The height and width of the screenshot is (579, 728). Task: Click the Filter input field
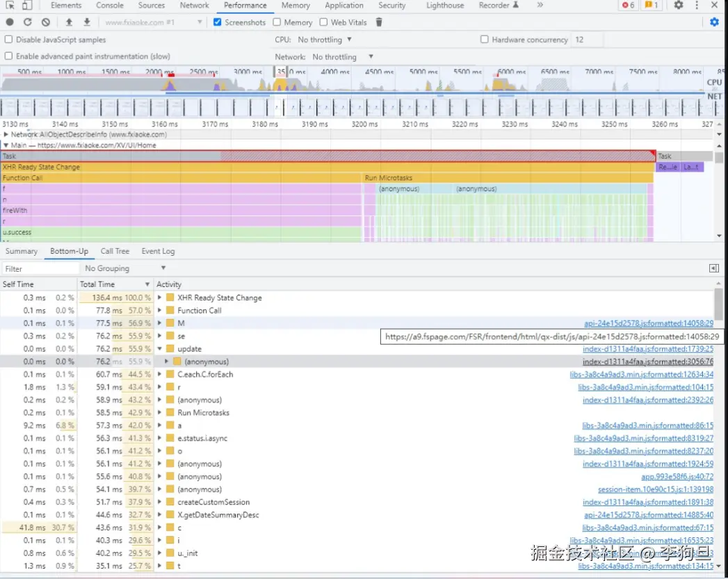(40, 268)
